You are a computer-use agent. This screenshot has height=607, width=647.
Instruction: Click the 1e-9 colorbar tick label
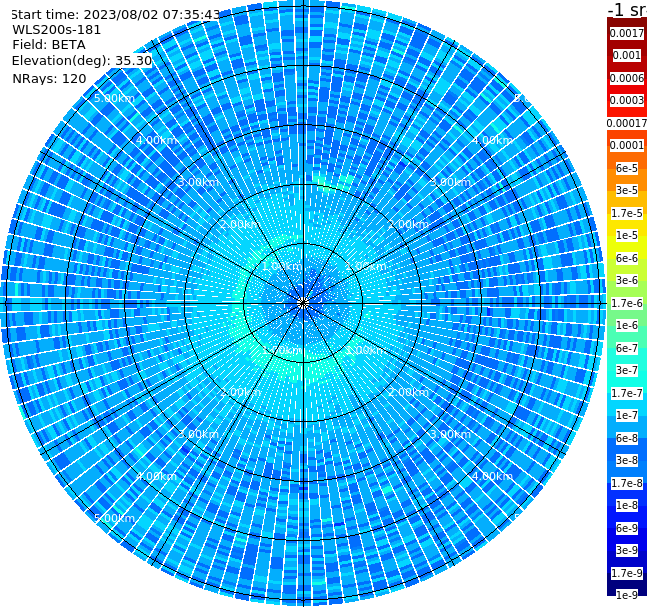pyautogui.click(x=627, y=595)
